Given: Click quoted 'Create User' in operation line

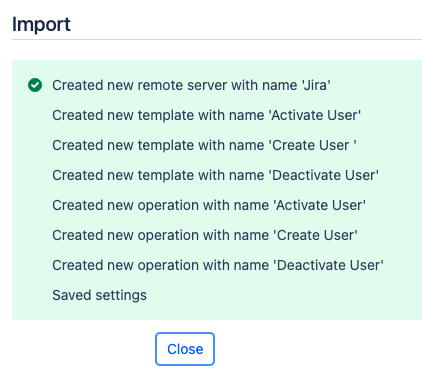Looking at the screenshot, I should pos(316,235).
